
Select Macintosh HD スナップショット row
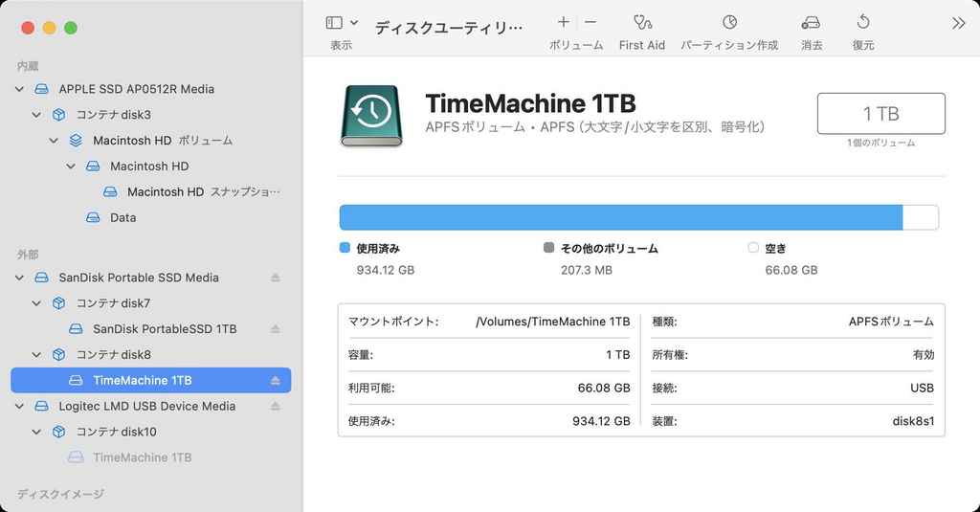click(150, 192)
